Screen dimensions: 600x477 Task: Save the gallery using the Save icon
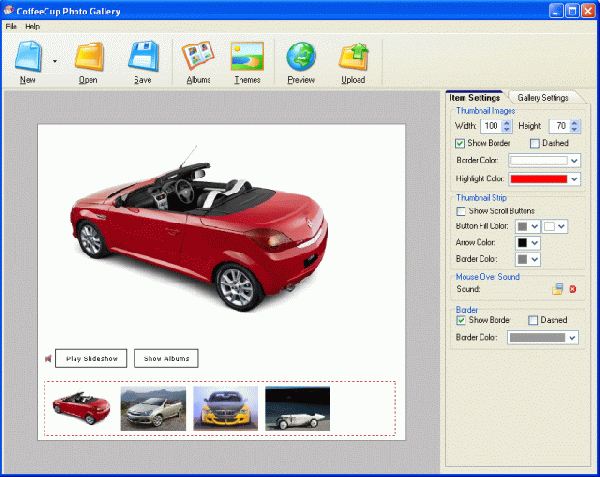tap(142, 58)
